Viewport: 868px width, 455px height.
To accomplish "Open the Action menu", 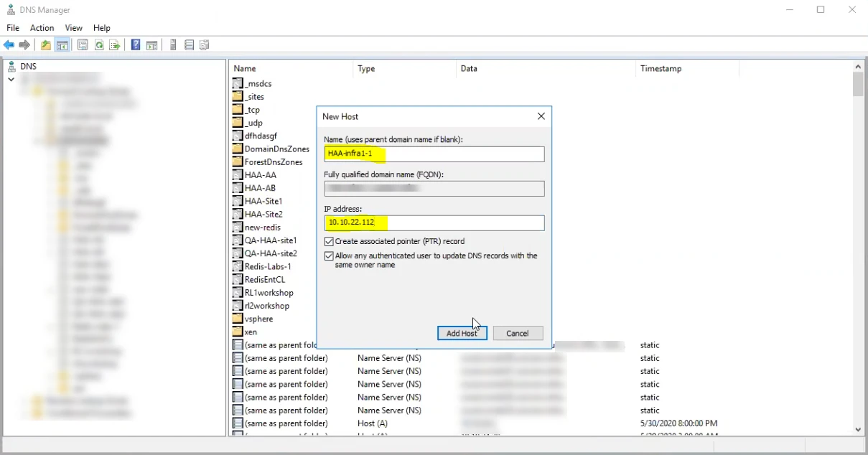I will click(42, 28).
